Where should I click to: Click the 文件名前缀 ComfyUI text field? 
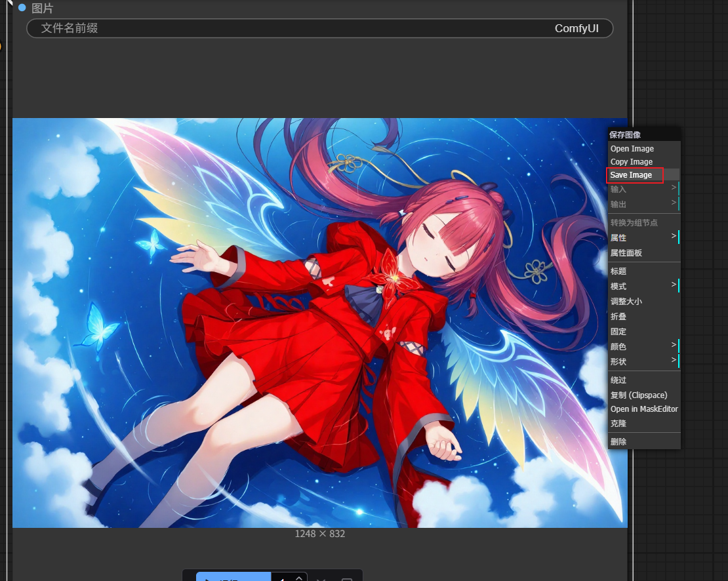[x=319, y=28]
